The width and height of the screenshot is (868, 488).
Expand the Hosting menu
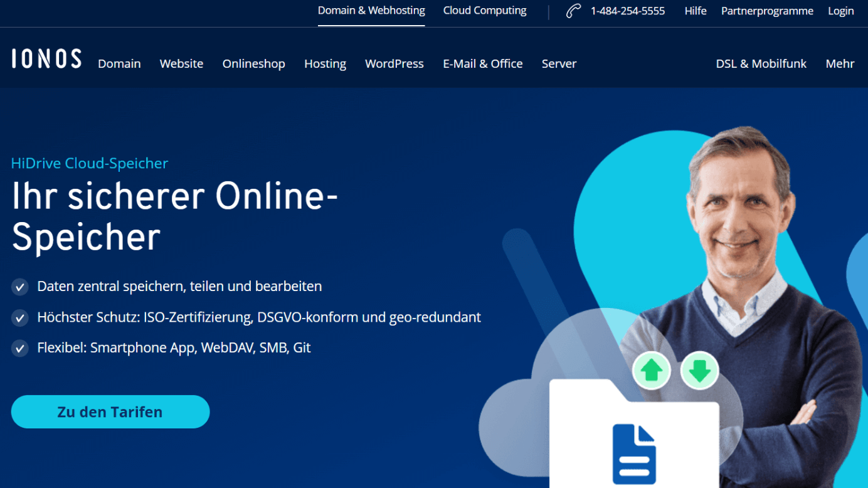click(x=325, y=64)
